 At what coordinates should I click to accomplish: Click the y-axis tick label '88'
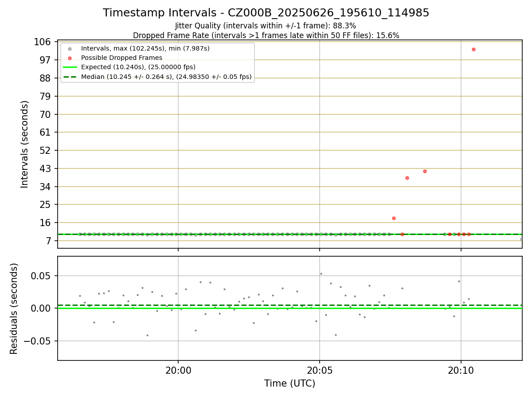pos(47,78)
